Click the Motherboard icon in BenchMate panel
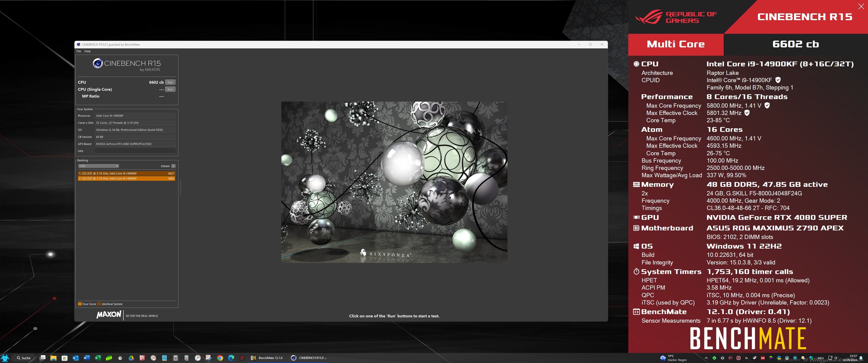 coord(636,228)
